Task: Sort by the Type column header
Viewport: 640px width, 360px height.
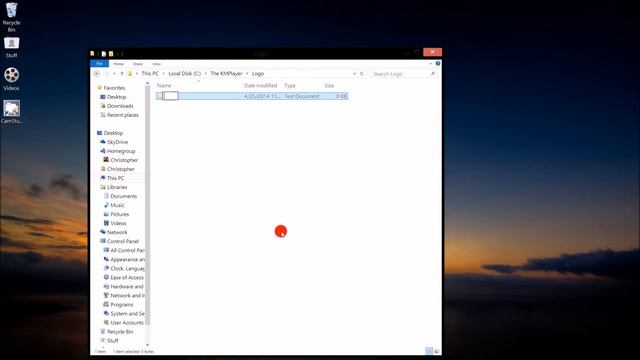Action: 290,85
